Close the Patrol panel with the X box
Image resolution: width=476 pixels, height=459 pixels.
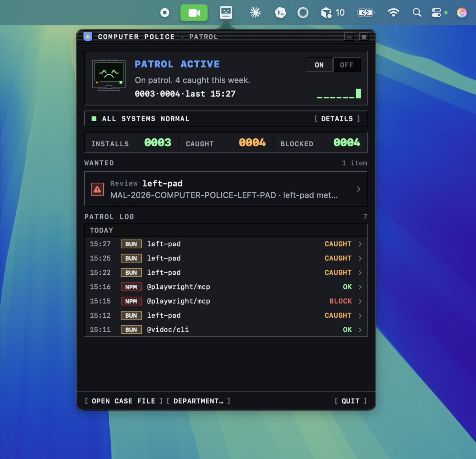[x=364, y=37]
